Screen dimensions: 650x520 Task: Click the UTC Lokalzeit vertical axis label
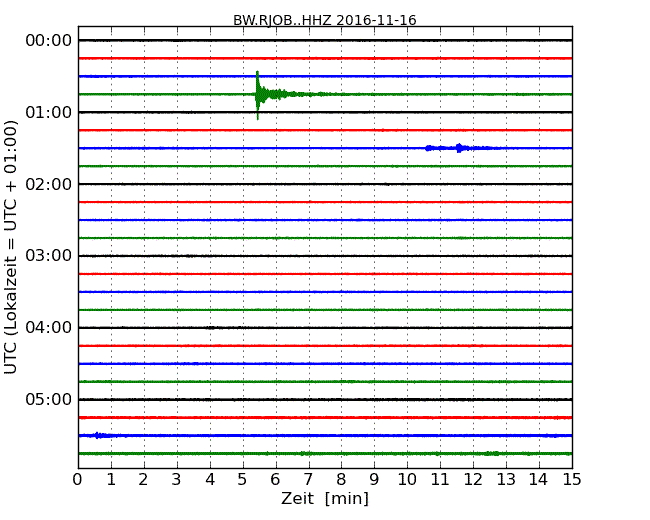click(x=11, y=247)
